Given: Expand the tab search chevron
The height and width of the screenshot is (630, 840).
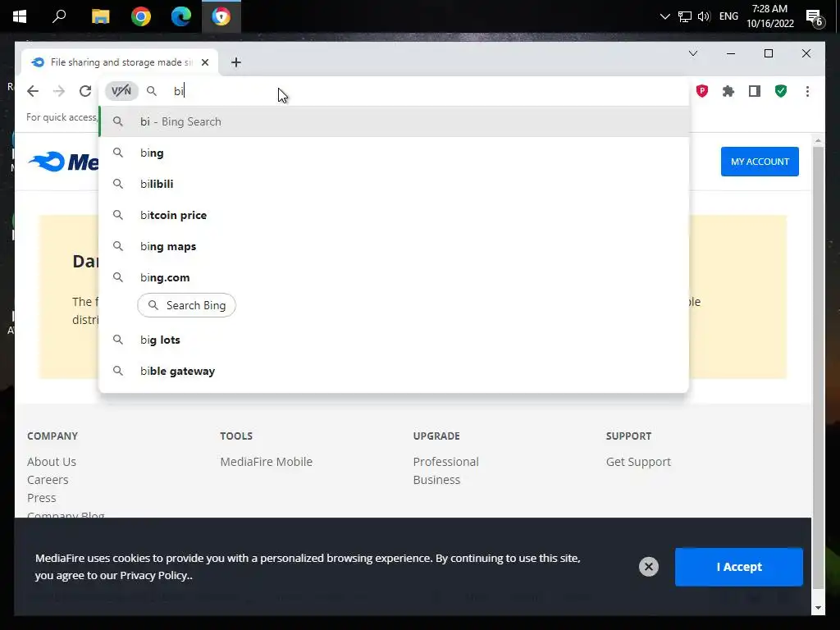Looking at the screenshot, I should [x=692, y=53].
